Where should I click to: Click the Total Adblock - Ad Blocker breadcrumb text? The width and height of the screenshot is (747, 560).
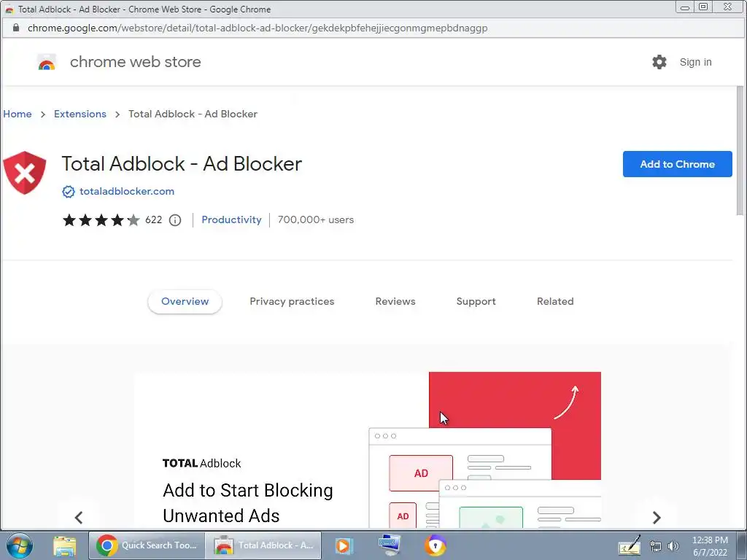193,114
